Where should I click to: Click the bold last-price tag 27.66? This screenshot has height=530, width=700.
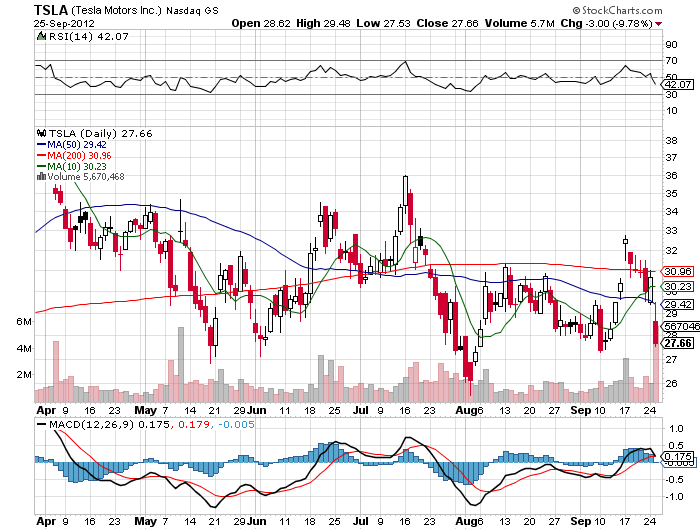tap(678, 343)
